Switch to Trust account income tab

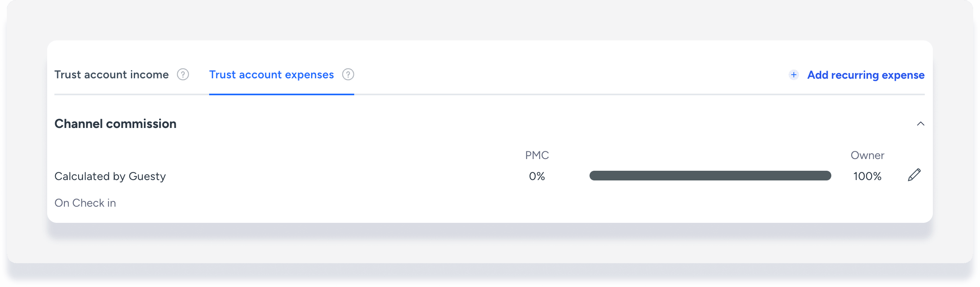[x=112, y=75]
